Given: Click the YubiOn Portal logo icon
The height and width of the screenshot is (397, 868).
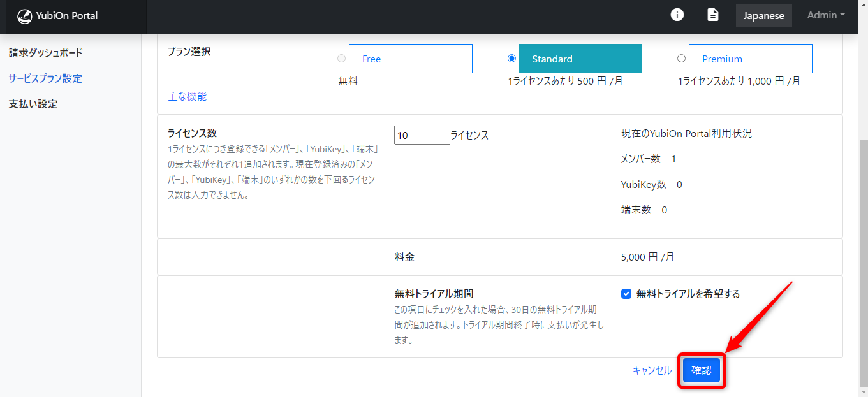Looking at the screenshot, I should point(24,16).
